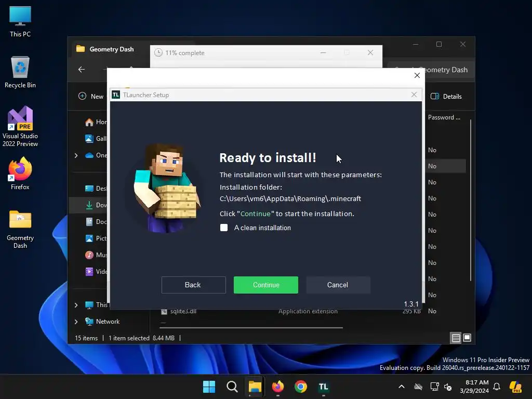Click TLauncher icon in taskbar
Image resolution: width=532 pixels, height=399 pixels.
pyautogui.click(x=323, y=387)
